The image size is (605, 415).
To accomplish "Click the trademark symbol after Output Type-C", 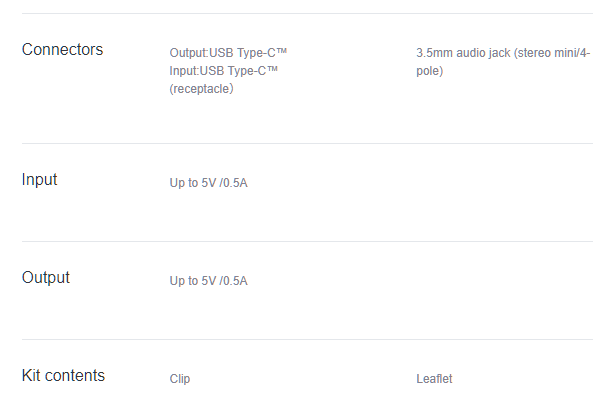I will [282, 51].
